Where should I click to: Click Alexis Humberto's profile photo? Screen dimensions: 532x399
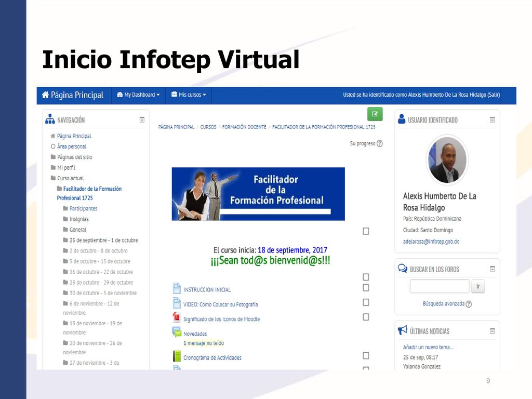[x=447, y=159]
